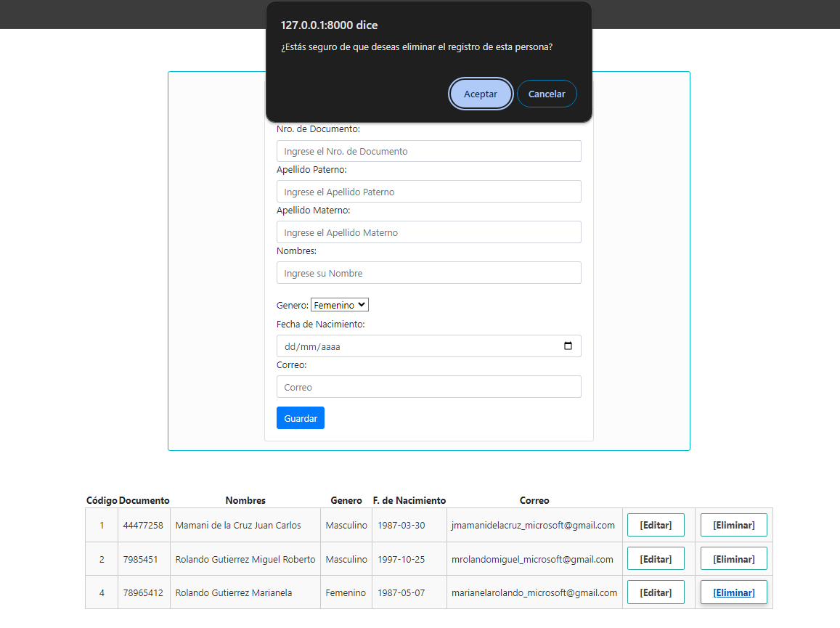Click the Correo column header in table
The height and width of the screenshot is (628, 840).
point(534,500)
